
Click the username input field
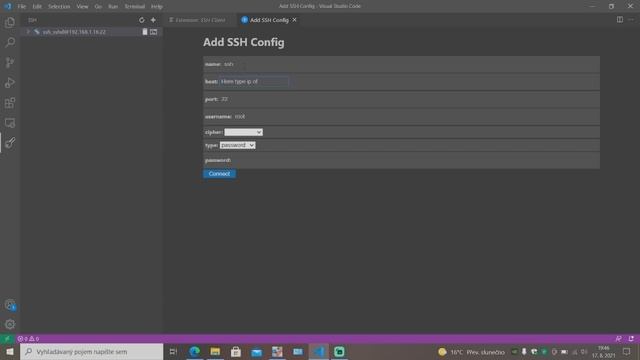pyautogui.click(x=268, y=117)
